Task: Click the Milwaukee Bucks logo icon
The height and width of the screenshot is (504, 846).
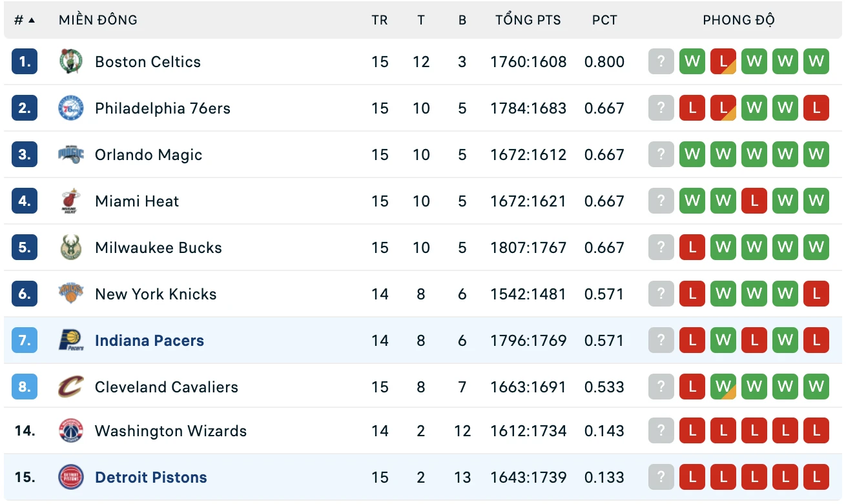Action: tap(71, 248)
